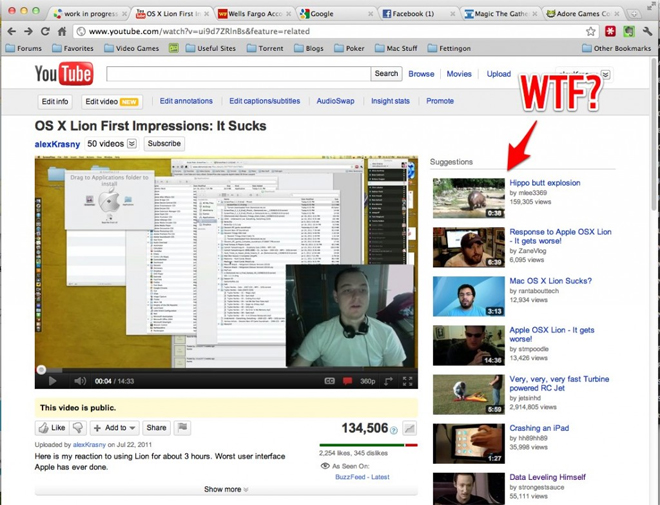This screenshot has height=505, width=660.
Task: Open Chrome wrench settings menu
Action: (645, 31)
